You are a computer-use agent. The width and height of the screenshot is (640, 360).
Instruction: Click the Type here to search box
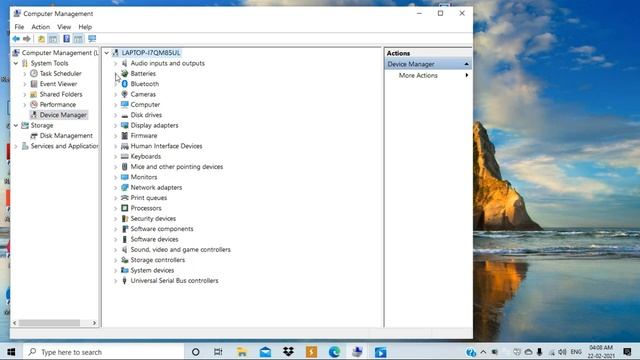coord(104,352)
